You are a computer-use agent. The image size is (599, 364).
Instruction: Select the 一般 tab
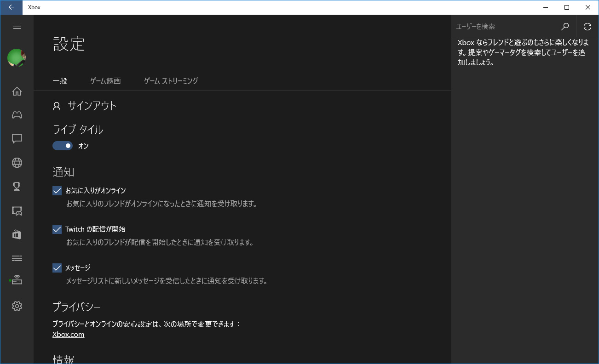coord(60,81)
